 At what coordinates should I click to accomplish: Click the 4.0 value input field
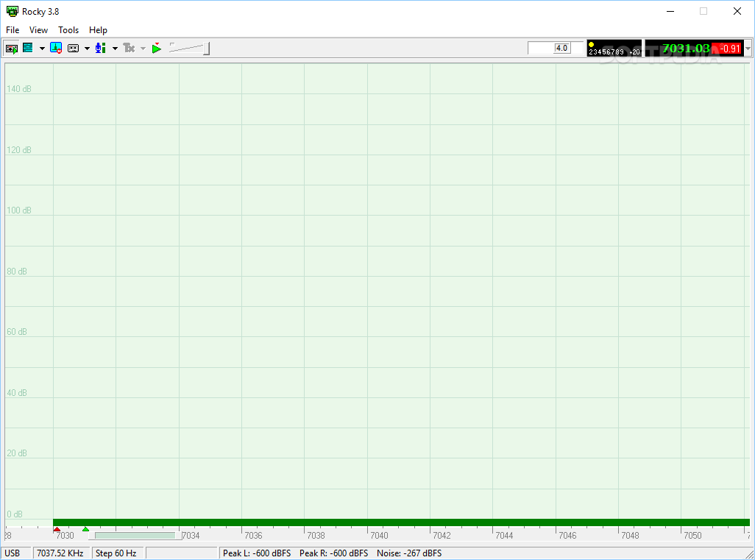tap(556, 48)
